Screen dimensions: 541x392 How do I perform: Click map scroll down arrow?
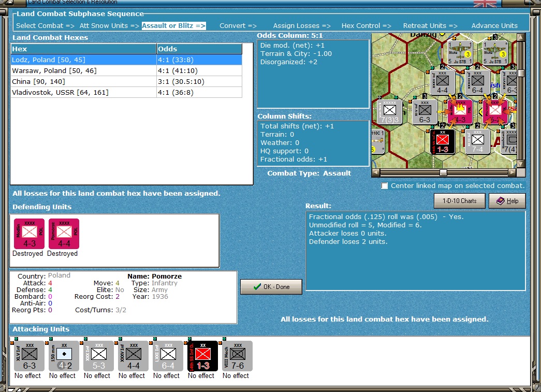[x=521, y=164]
